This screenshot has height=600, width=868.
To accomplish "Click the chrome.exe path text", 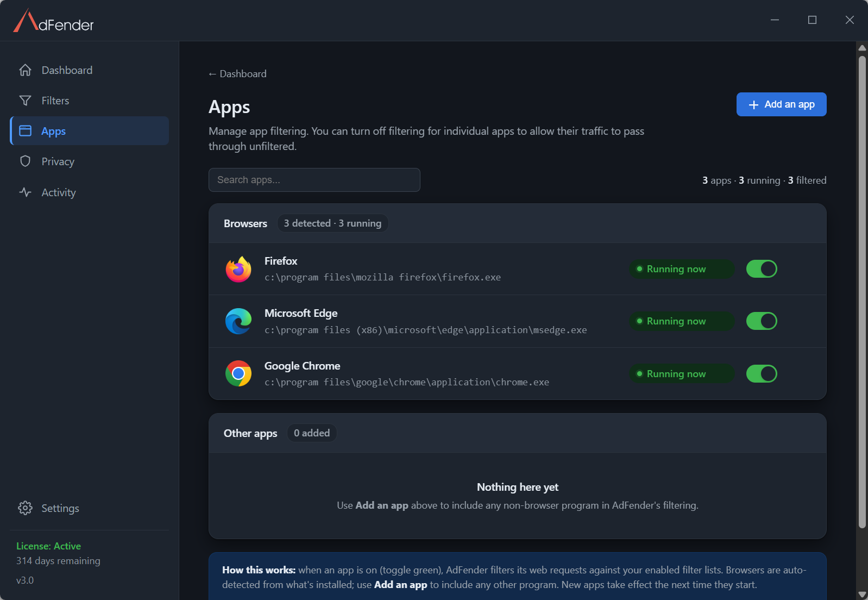I will point(407,382).
